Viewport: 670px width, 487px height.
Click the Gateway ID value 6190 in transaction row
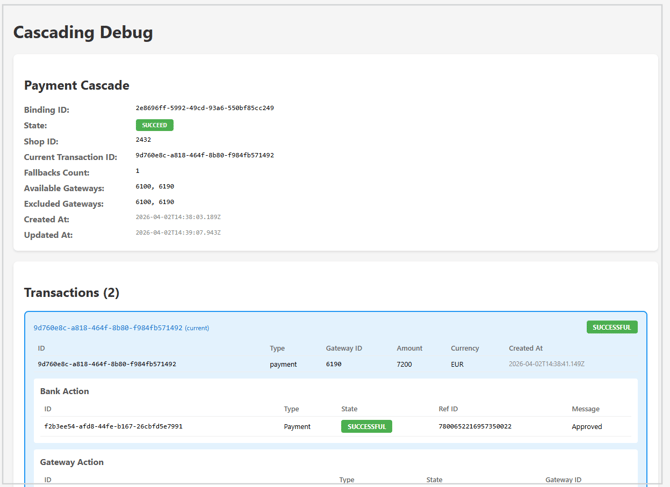(334, 364)
